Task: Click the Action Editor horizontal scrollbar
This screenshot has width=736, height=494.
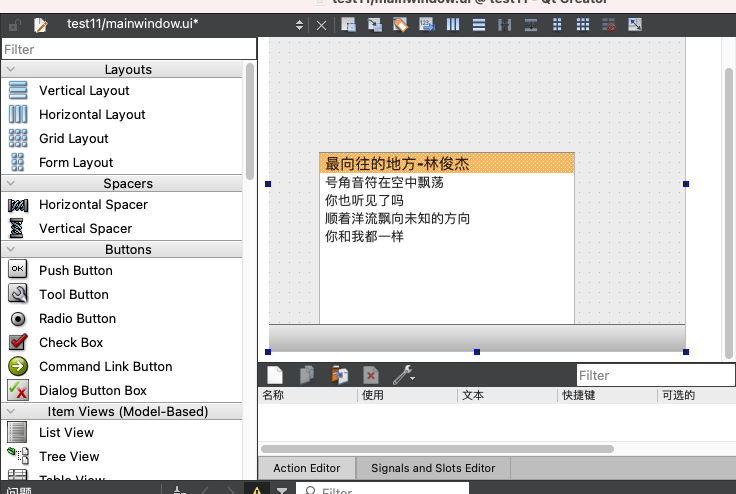Action: pos(437,449)
